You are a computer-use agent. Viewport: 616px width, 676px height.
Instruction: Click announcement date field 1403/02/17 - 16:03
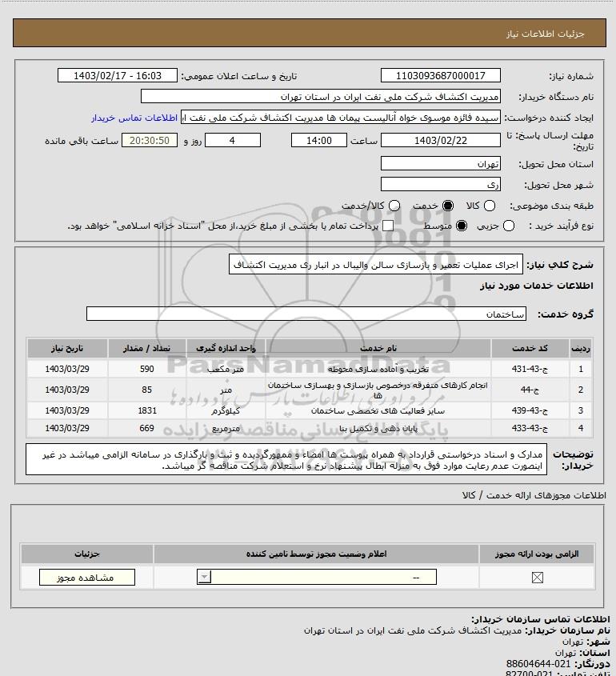coord(118,75)
